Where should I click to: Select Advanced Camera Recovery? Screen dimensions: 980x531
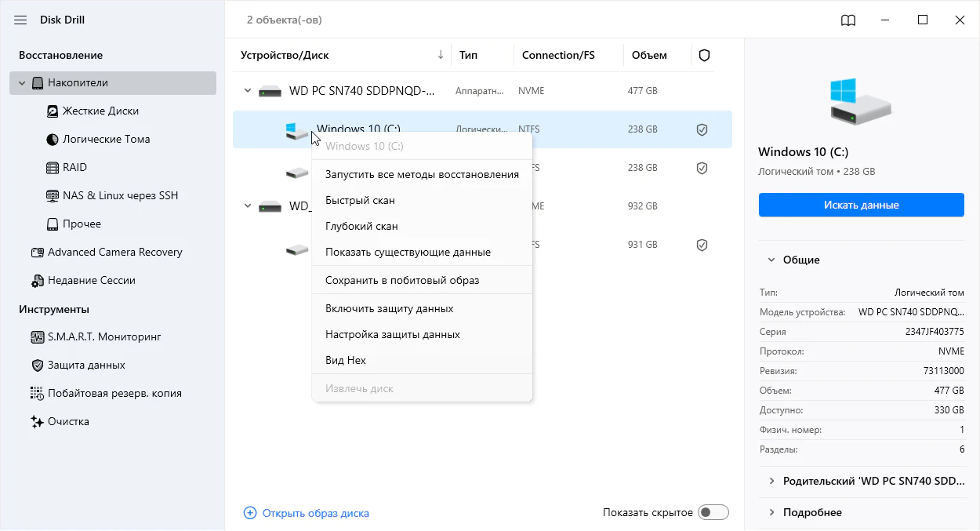pos(114,252)
